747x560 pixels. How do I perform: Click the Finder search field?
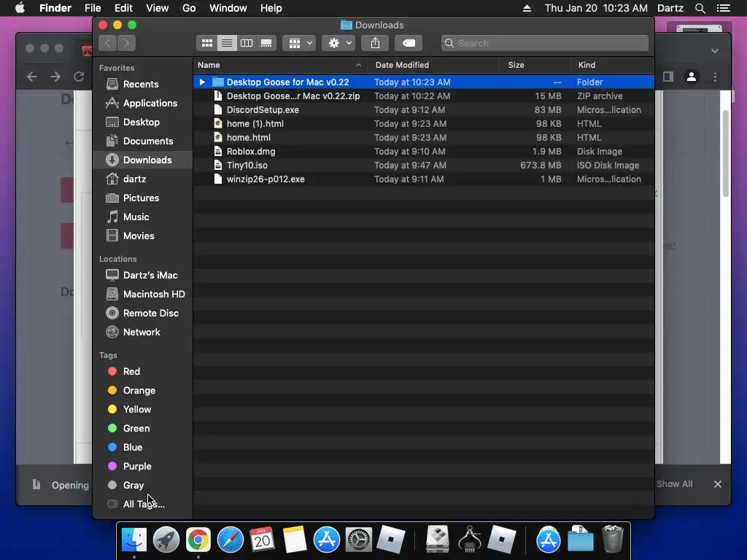[544, 43]
